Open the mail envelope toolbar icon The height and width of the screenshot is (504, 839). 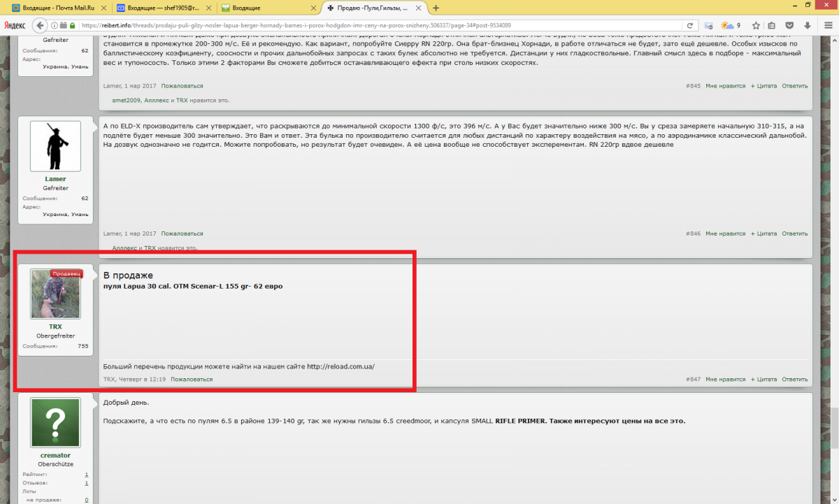pyautogui.click(x=708, y=25)
